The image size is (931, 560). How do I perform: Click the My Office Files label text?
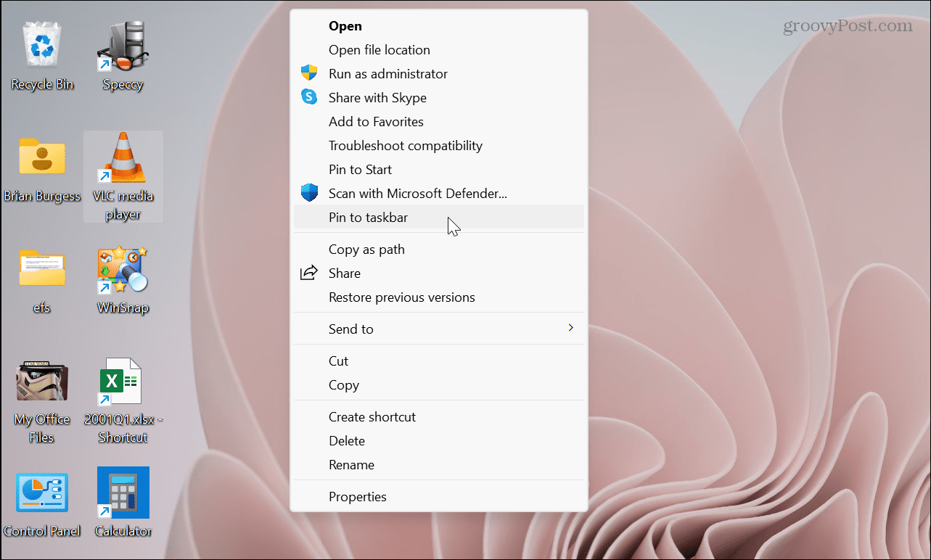[42, 428]
